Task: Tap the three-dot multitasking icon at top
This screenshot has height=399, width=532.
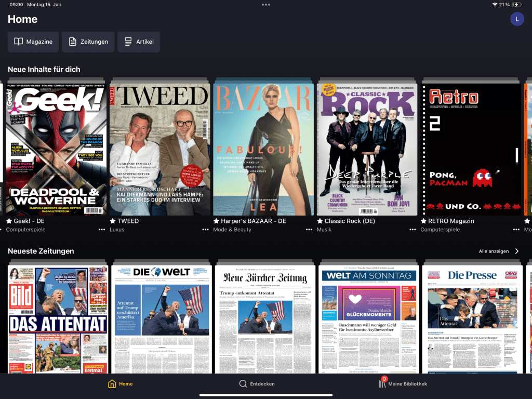Action: pos(266,5)
